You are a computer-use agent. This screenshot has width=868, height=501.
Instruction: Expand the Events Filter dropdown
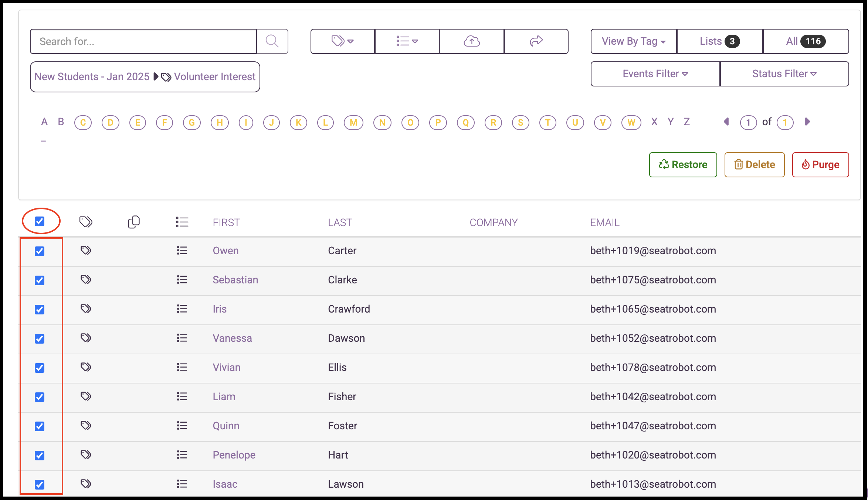(x=655, y=74)
